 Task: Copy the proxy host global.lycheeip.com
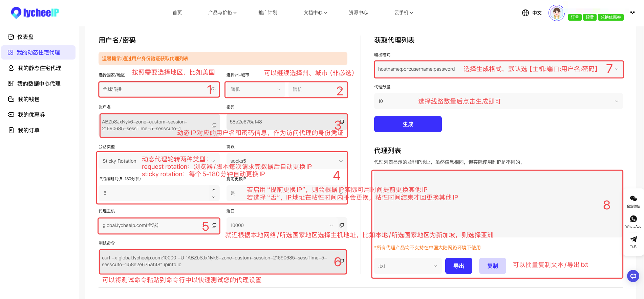(x=214, y=225)
